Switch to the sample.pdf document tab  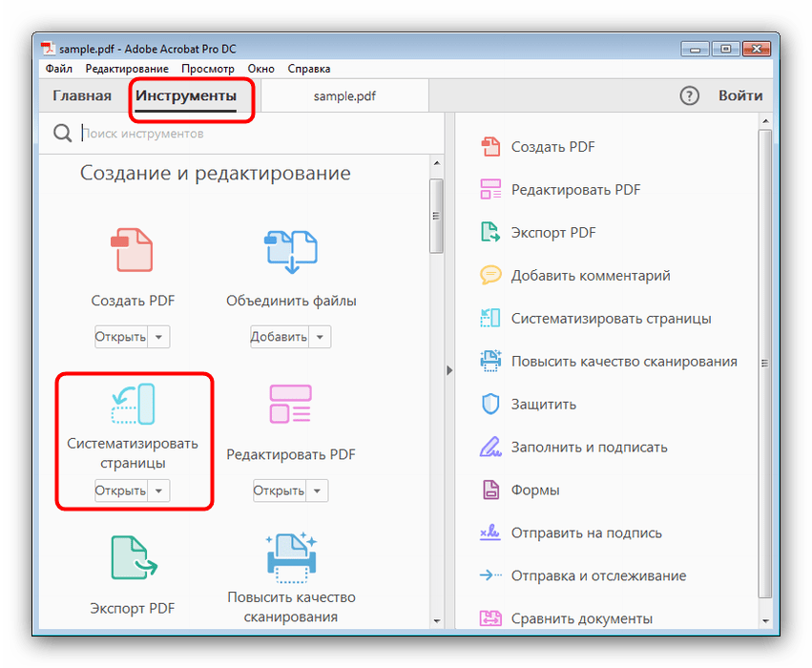pos(344,95)
